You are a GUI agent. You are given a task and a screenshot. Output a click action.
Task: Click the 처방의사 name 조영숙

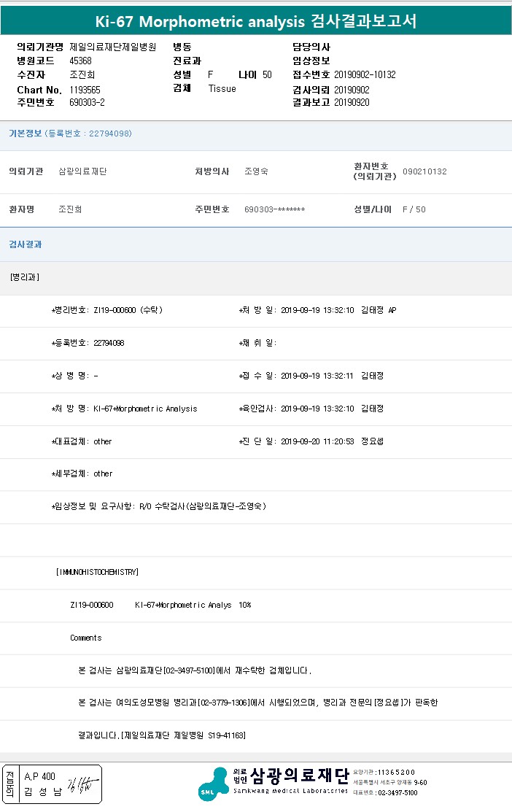click(256, 171)
